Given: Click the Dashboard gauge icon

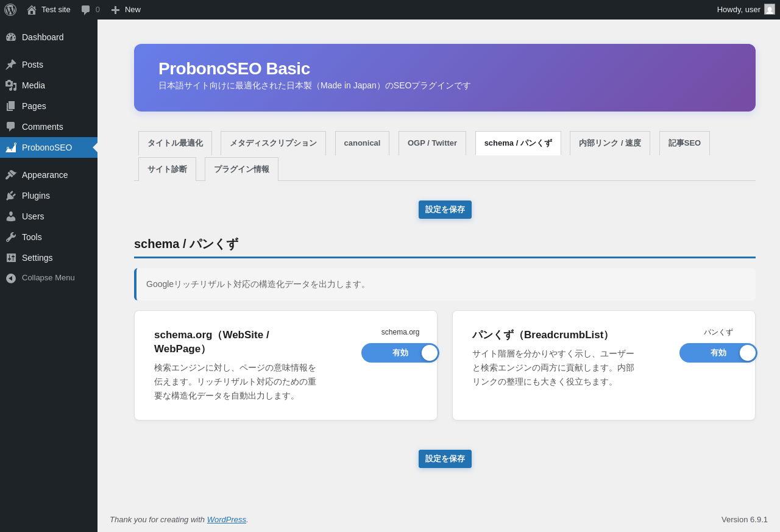Looking at the screenshot, I should coord(11,37).
